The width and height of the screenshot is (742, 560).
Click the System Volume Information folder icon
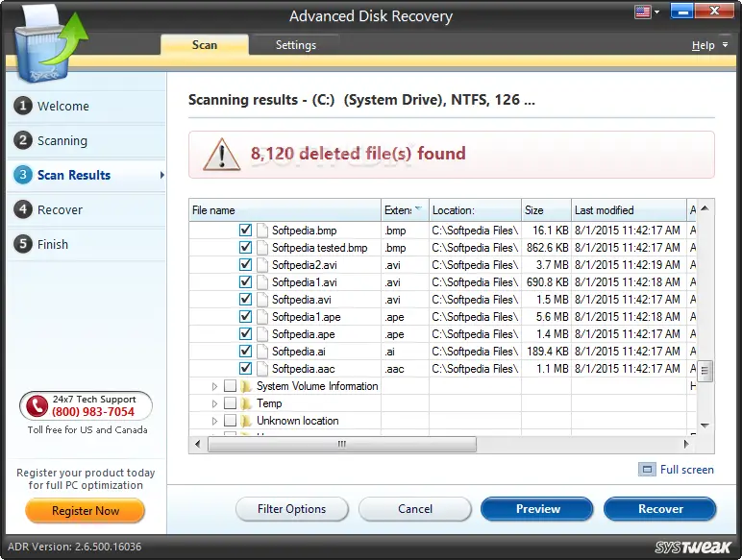point(246,386)
